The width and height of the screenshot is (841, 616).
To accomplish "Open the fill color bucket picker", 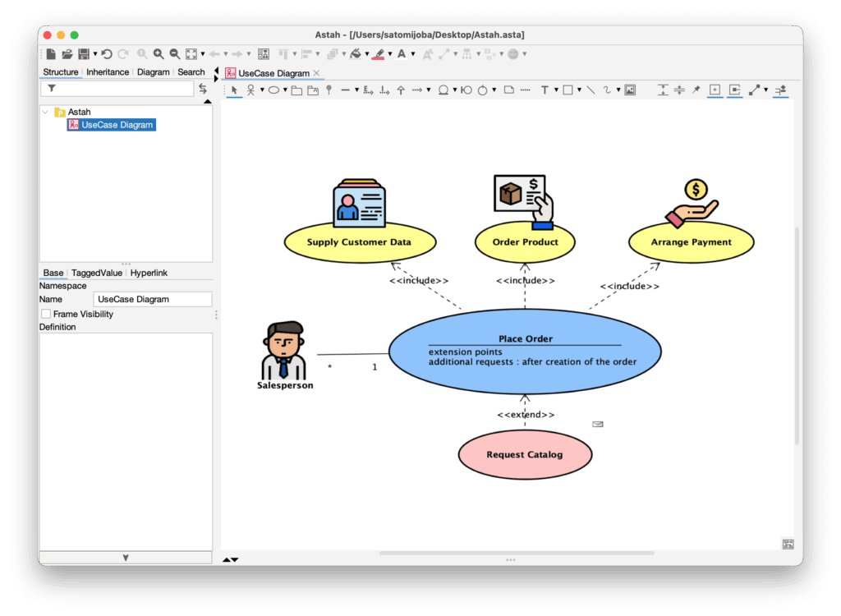I will click(x=355, y=53).
